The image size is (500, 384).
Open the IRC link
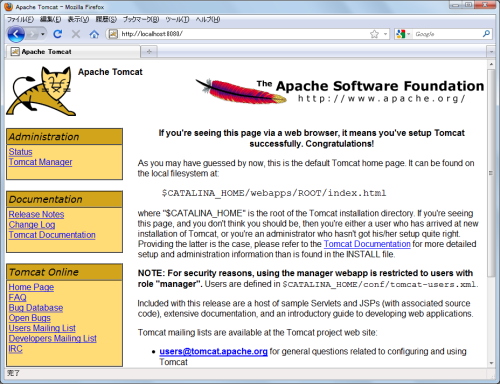click(x=16, y=349)
